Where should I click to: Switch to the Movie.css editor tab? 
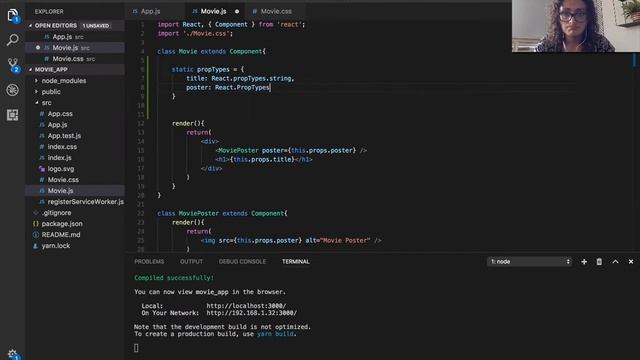click(276, 11)
